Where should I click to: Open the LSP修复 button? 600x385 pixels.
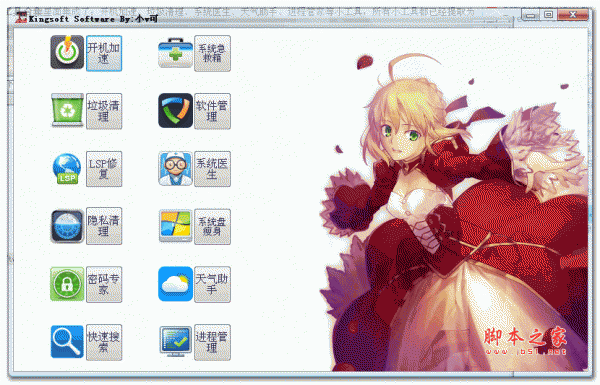(104, 169)
